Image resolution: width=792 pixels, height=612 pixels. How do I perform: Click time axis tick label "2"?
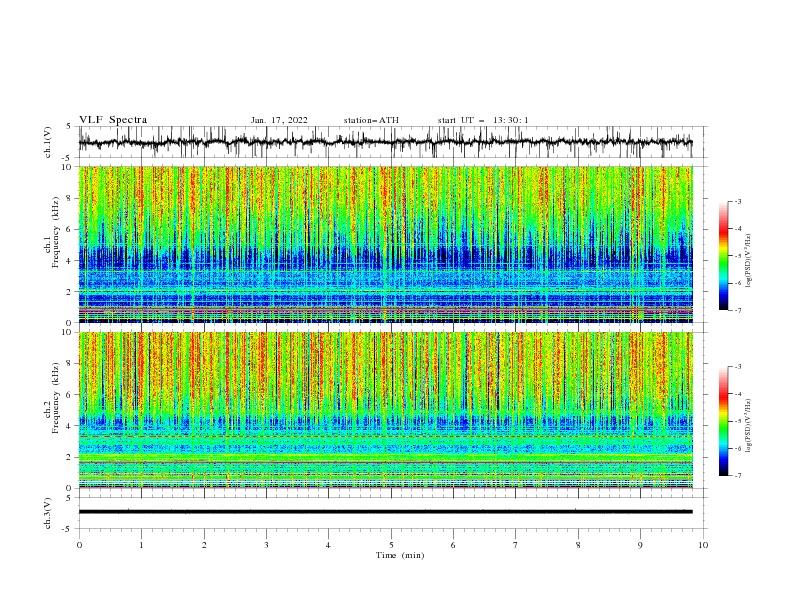pyautogui.click(x=204, y=545)
